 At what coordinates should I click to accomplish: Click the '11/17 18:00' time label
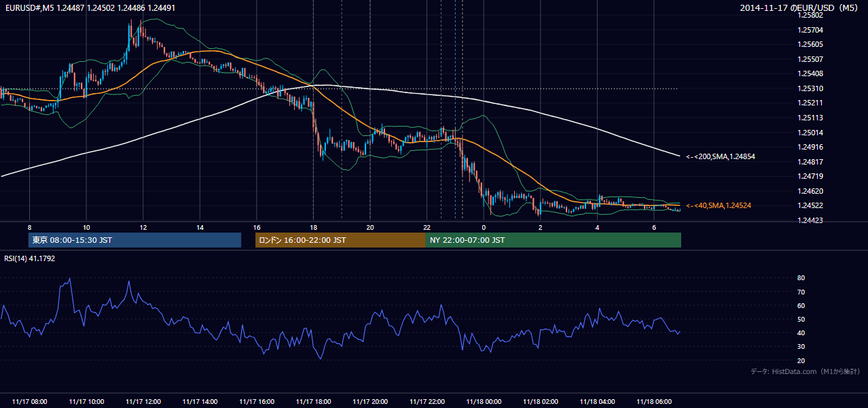tap(314, 402)
